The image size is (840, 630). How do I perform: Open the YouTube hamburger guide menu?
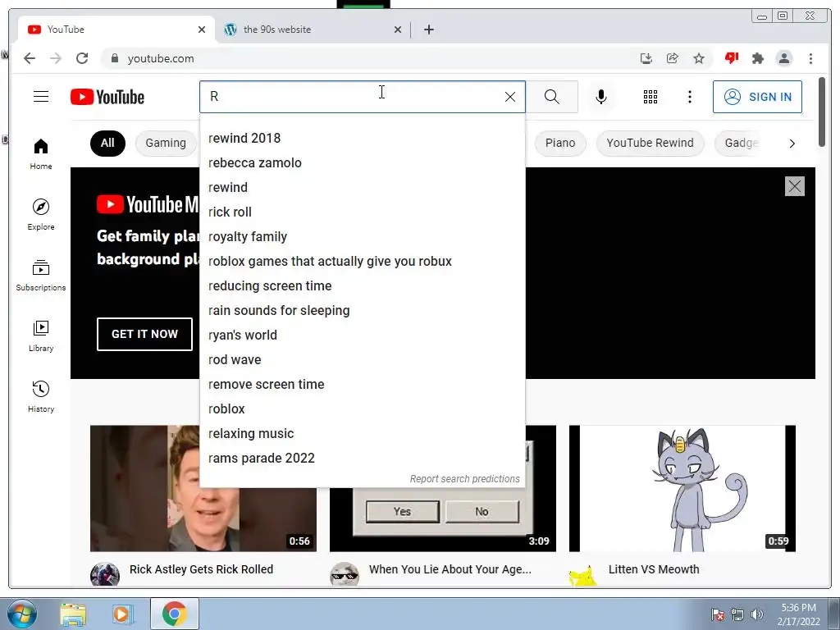coord(41,97)
